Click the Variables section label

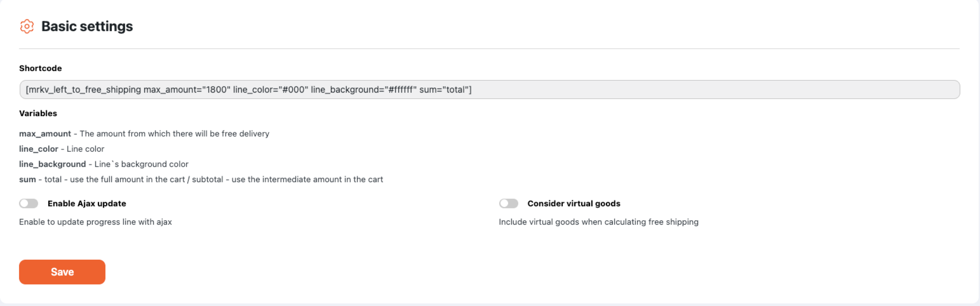38,113
